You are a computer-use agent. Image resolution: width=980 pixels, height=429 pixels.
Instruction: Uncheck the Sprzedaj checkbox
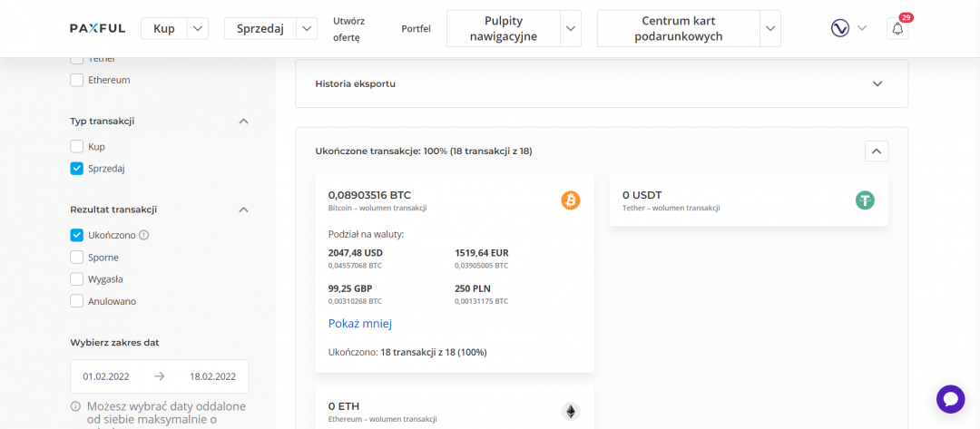click(77, 168)
